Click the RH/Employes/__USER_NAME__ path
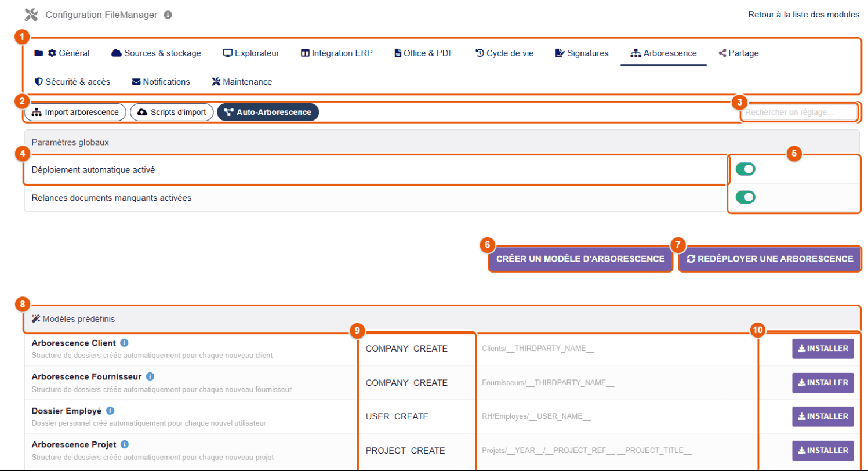The image size is (868, 471). [536, 416]
